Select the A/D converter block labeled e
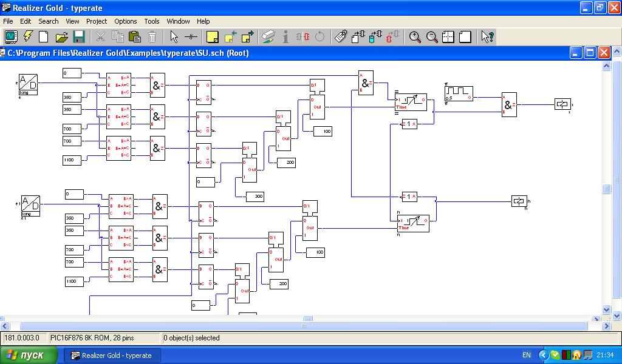This screenshot has width=622, height=364. coord(28,84)
